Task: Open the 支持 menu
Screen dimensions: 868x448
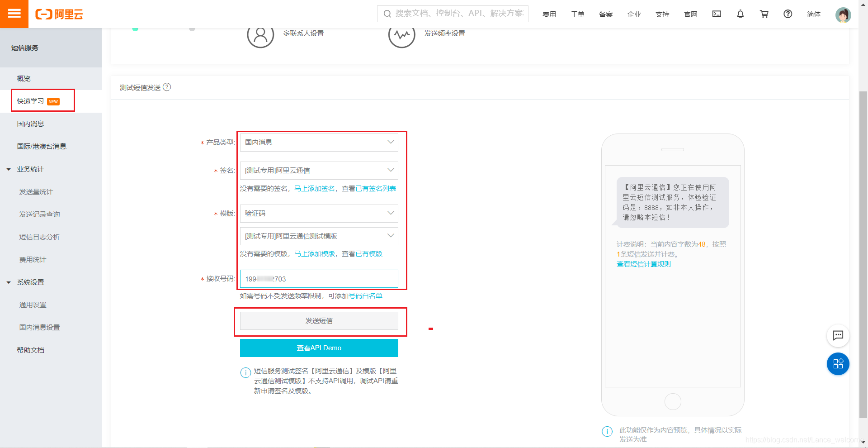Action: (x=662, y=14)
